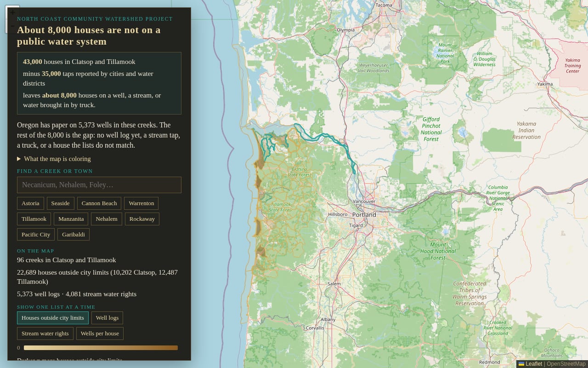Click the Warm Springs Reservation label
Screen dimensions: 588x368
click(469, 293)
